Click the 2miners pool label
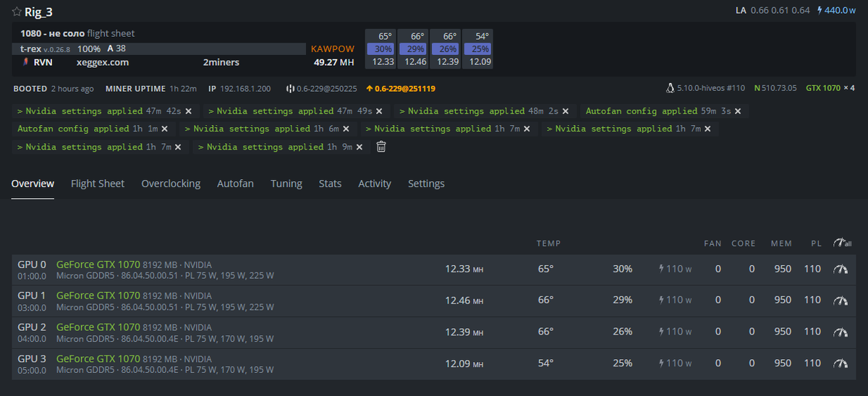Viewport: 868px width, 396px height. point(221,62)
